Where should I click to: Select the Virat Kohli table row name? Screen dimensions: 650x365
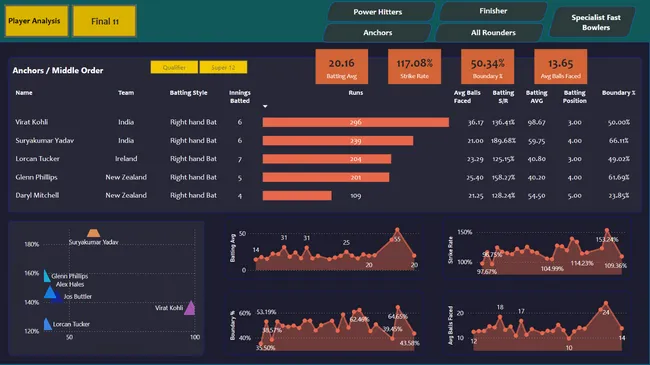click(x=32, y=122)
